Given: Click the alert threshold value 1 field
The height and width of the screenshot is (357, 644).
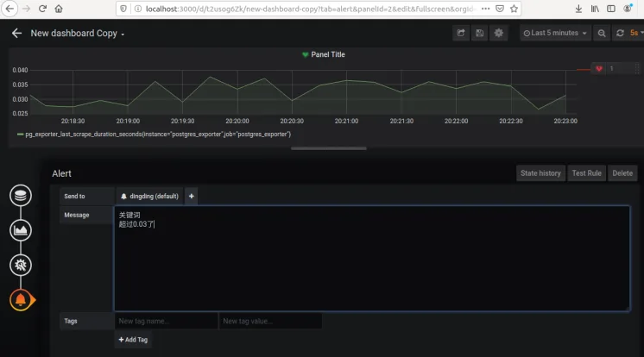Looking at the screenshot, I should [620, 68].
